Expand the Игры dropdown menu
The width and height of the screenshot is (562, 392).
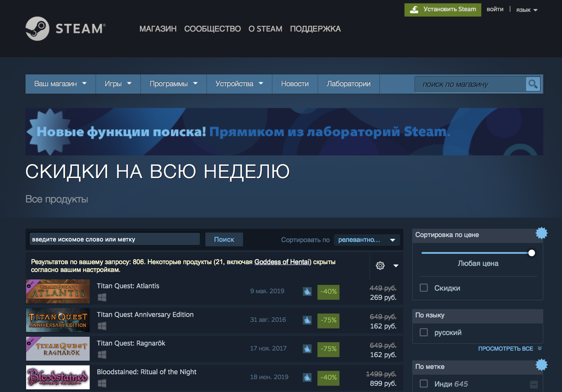pos(118,84)
